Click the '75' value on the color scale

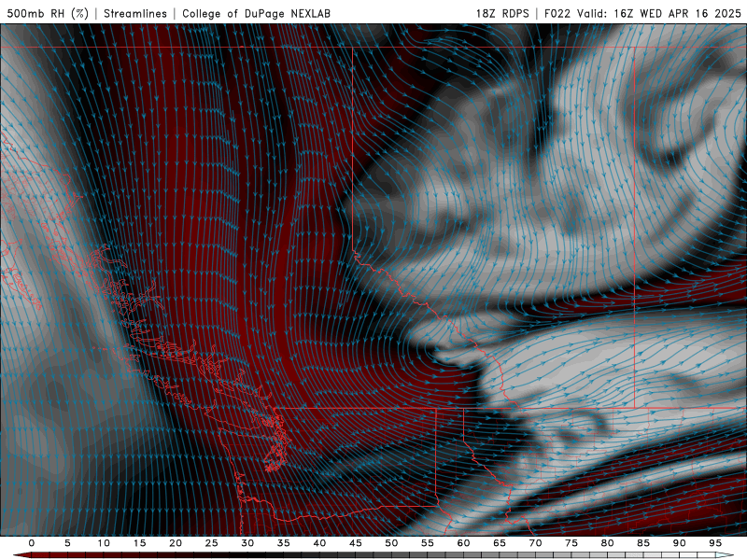(x=571, y=543)
